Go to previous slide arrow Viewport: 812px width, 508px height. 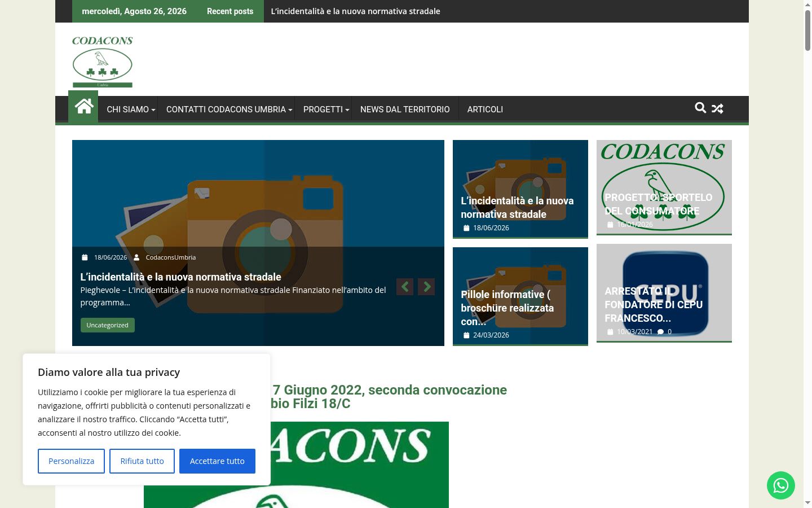405,287
